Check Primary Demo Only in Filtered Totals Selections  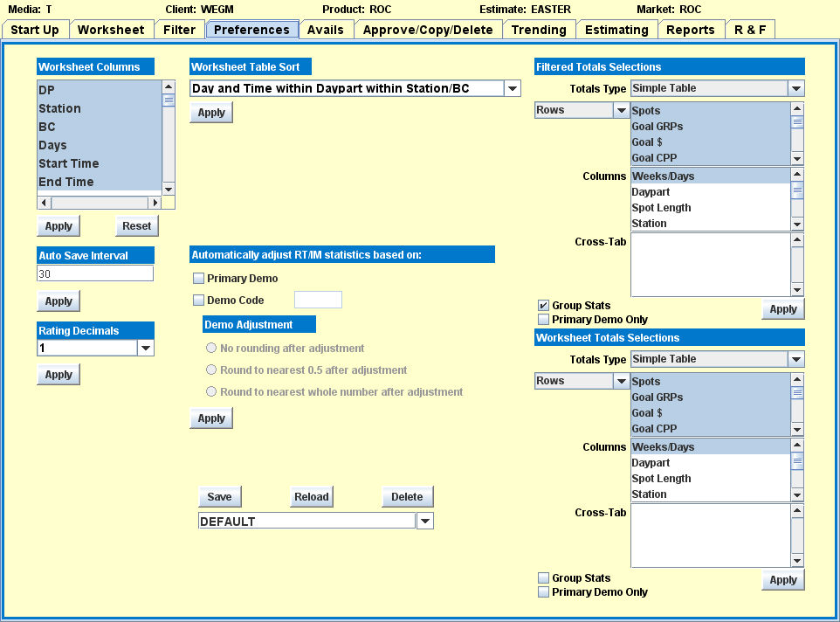543,320
